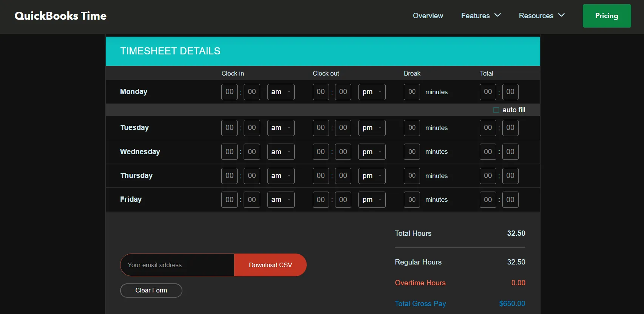Click the $650.00 gross pay value
This screenshot has width=644, height=314.
(512, 303)
